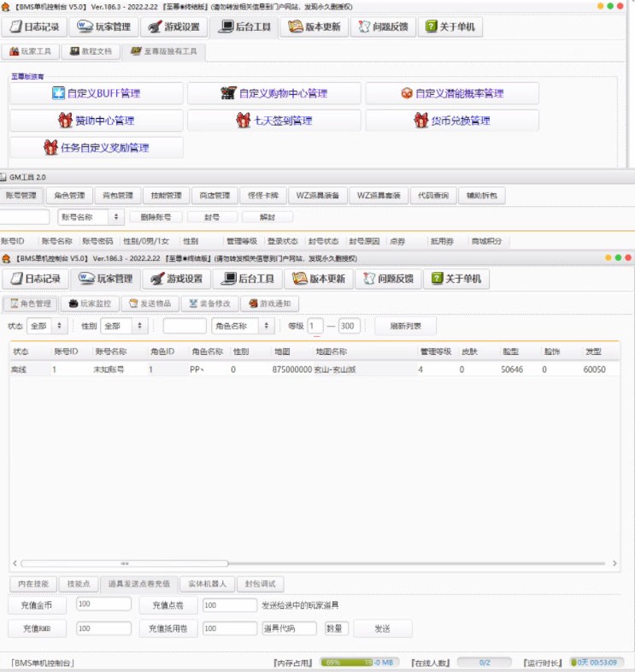The height and width of the screenshot is (672, 635).
Task: Switch to the 内在技能 bottom tab
Action: coord(33,584)
